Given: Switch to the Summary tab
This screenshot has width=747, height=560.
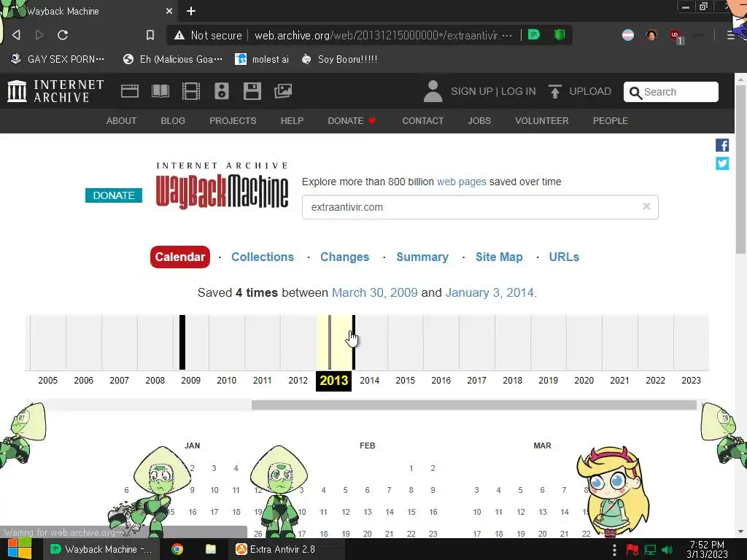Looking at the screenshot, I should point(422,257).
